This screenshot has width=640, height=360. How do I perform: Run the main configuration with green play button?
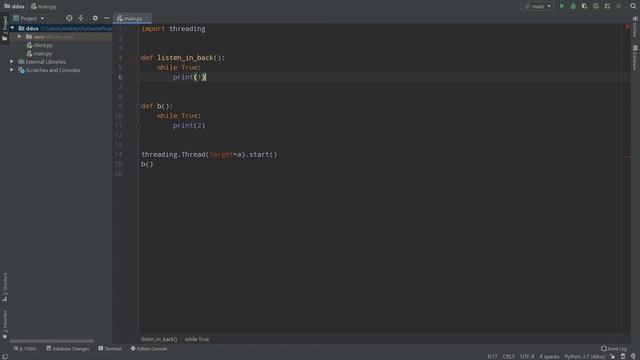(562, 6)
